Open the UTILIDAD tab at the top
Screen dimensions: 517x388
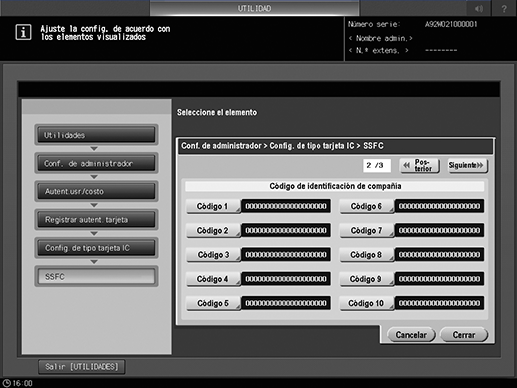click(254, 8)
